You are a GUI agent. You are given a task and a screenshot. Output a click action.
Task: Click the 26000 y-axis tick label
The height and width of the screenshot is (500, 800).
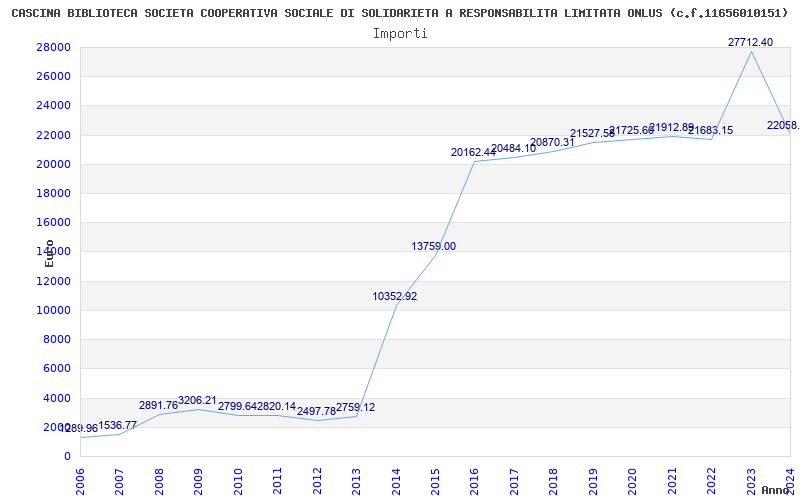point(53,77)
